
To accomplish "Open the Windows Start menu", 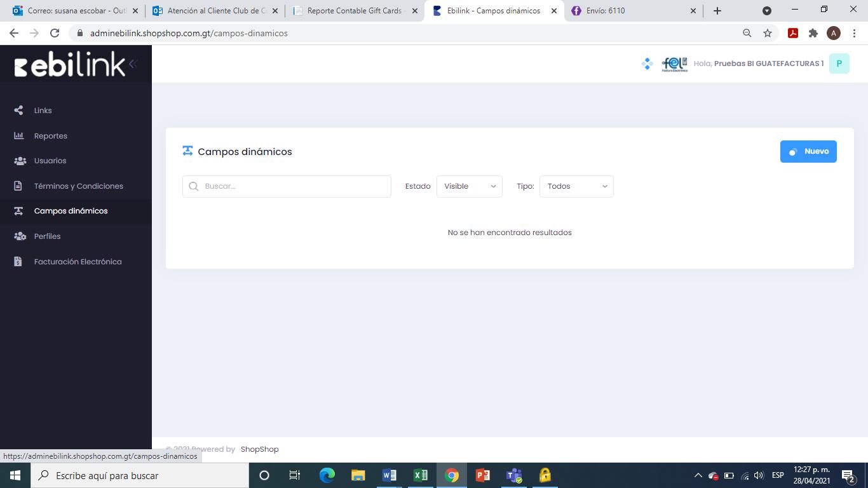I will pos(15,475).
